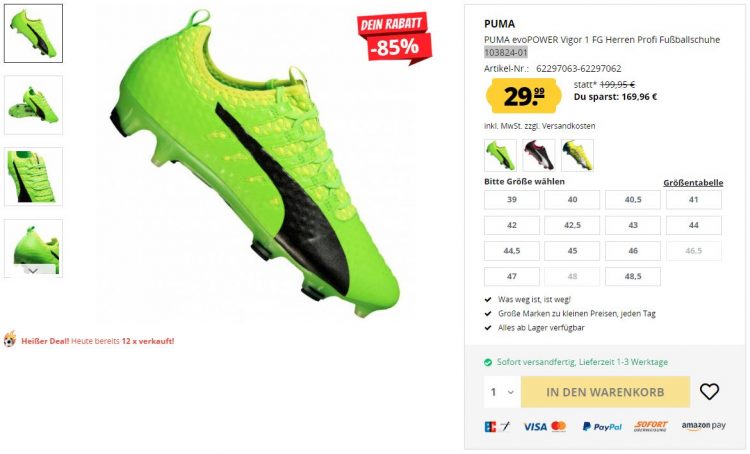The height and width of the screenshot is (454, 750).
Task: Pick shoe size 39
Action: 511,200
